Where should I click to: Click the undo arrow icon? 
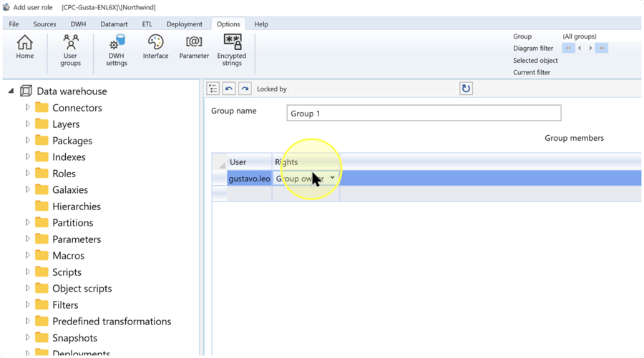point(229,89)
